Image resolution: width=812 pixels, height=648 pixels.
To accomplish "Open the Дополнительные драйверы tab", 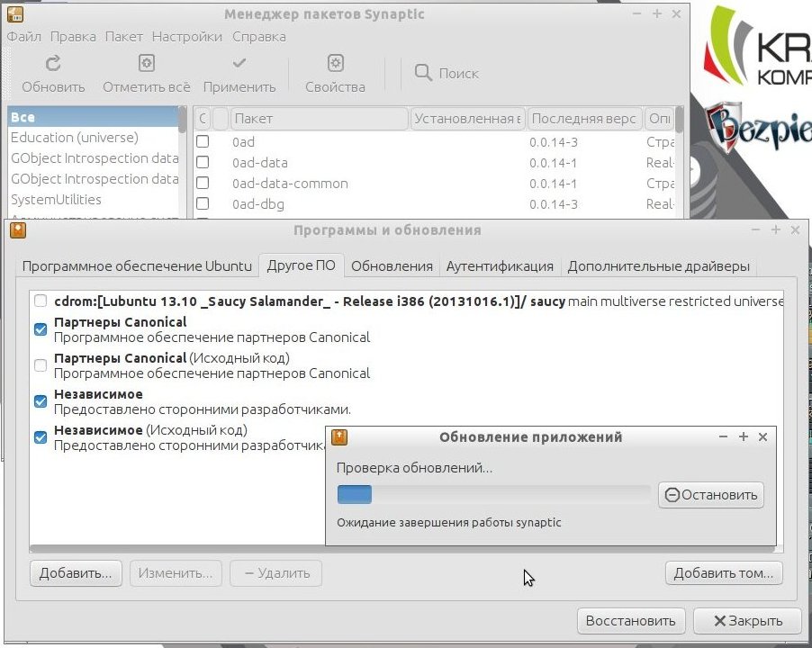I will point(659,266).
